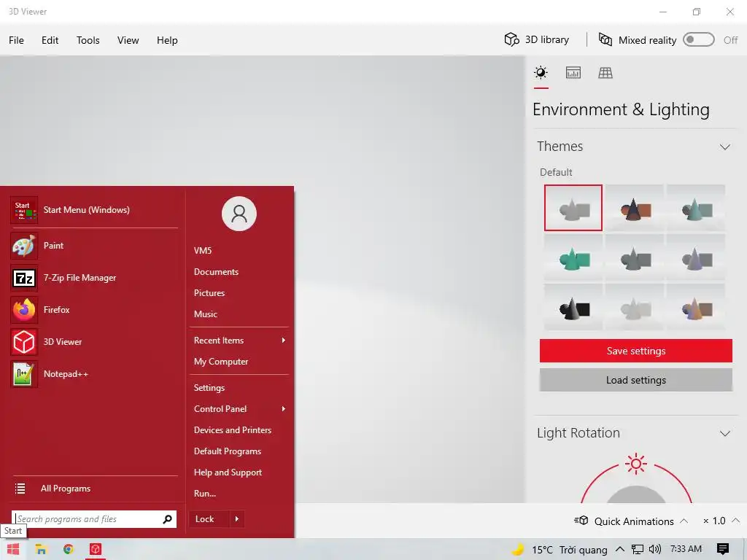Launch Start Menu (Windows) entry
The height and width of the screenshot is (560, 747).
coord(94,210)
